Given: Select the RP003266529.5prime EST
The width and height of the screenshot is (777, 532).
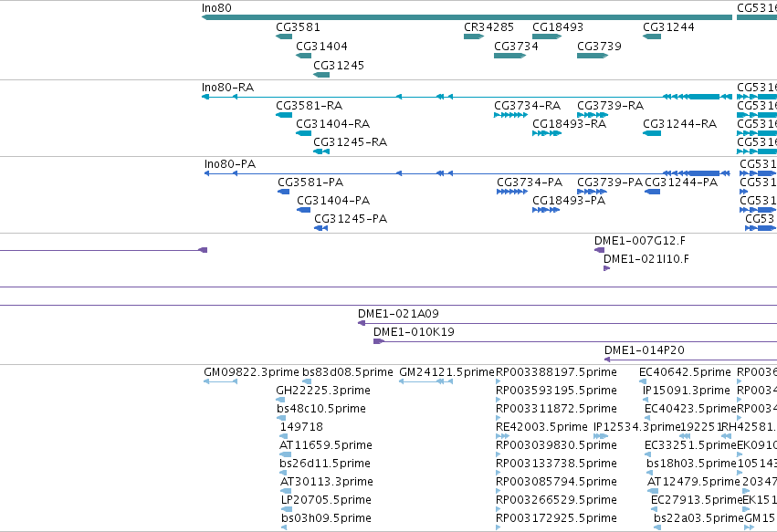Looking at the screenshot, I should pos(499,510).
